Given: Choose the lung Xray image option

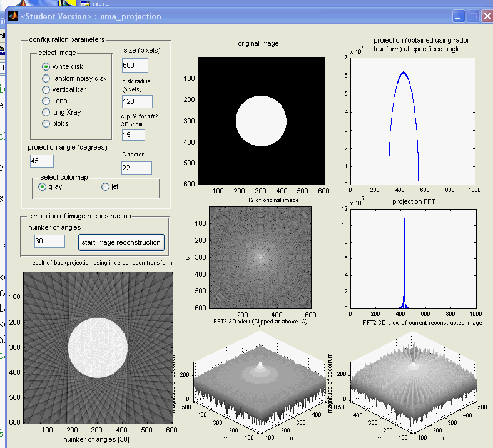Looking at the screenshot, I should coord(46,112).
